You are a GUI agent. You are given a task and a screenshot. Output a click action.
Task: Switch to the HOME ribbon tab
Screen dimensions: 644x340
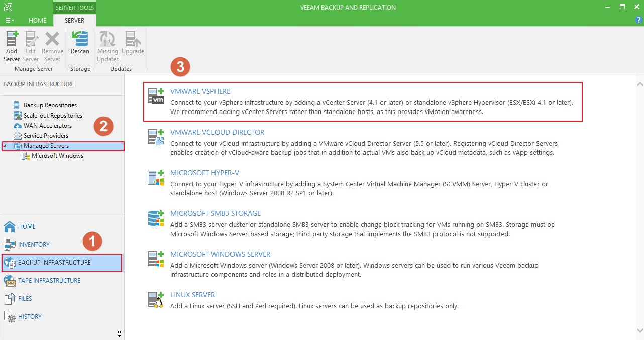click(38, 21)
